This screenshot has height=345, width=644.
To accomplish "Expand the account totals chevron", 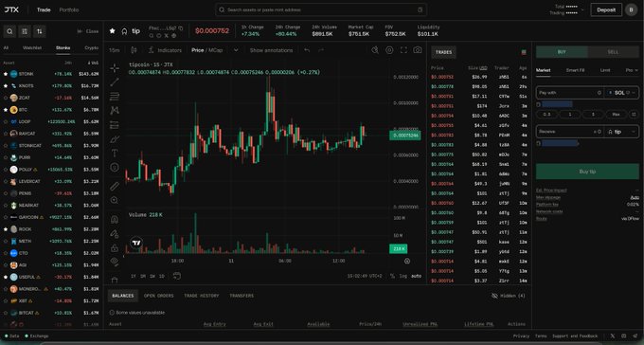I will click(582, 9).
